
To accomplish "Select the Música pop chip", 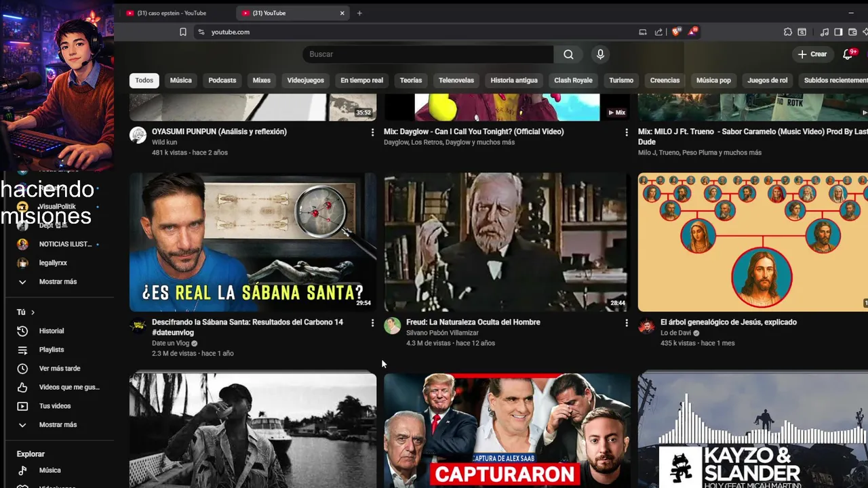I will pyautogui.click(x=713, y=80).
